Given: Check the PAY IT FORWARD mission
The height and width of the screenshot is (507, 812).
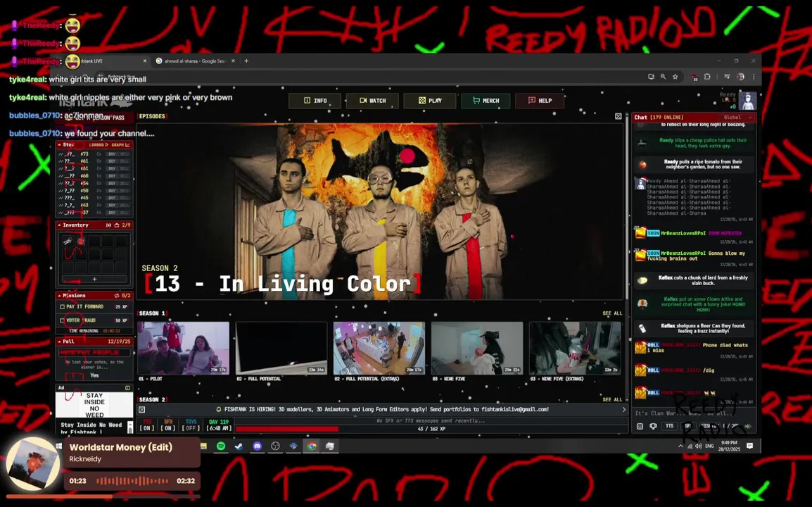Looking at the screenshot, I should coord(63,307).
